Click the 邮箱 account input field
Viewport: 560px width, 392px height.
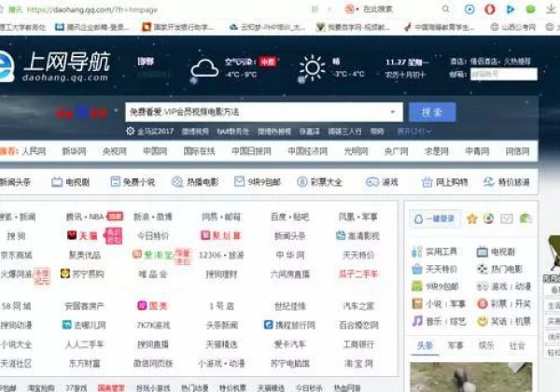(x=504, y=74)
